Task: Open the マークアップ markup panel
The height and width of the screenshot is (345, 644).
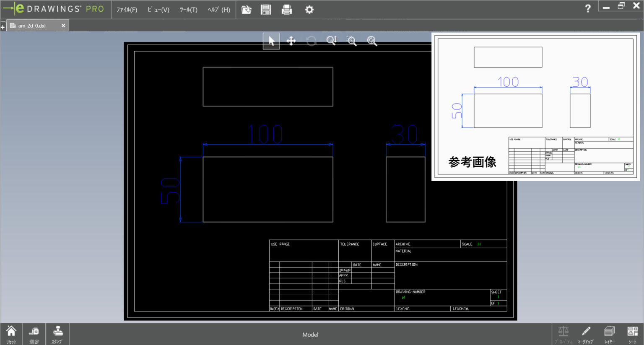Action: click(x=586, y=333)
